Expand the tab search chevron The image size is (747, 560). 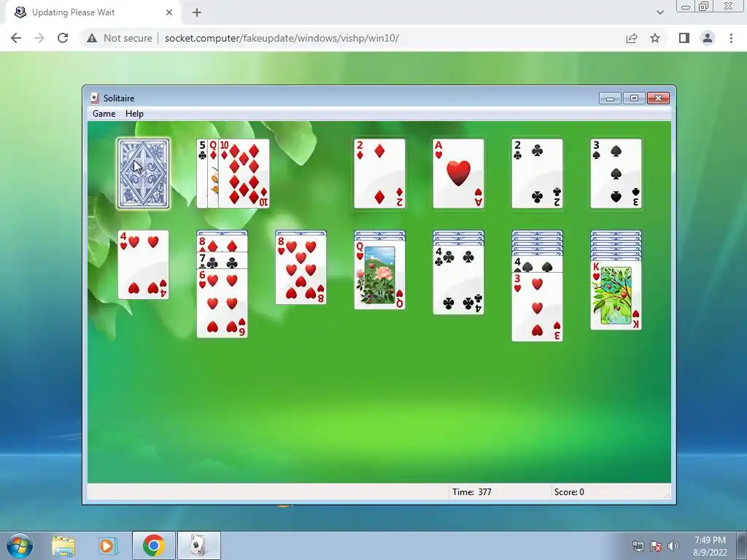(x=659, y=12)
